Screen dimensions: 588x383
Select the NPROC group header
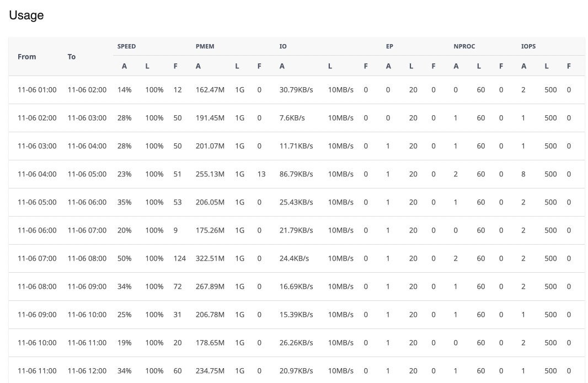(464, 46)
